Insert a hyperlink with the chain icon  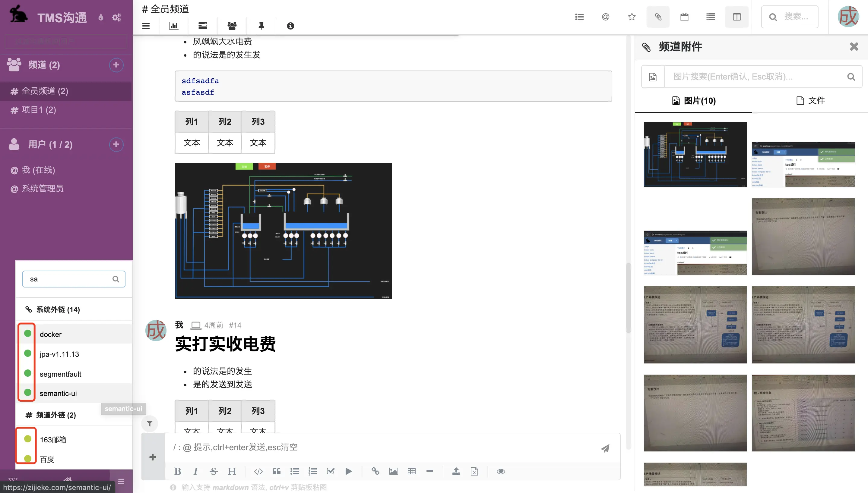[375, 471]
